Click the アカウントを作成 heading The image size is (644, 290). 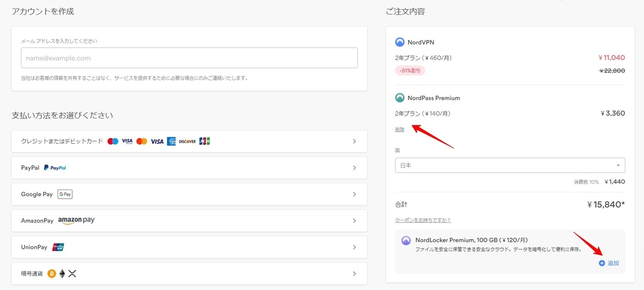coord(43,11)
